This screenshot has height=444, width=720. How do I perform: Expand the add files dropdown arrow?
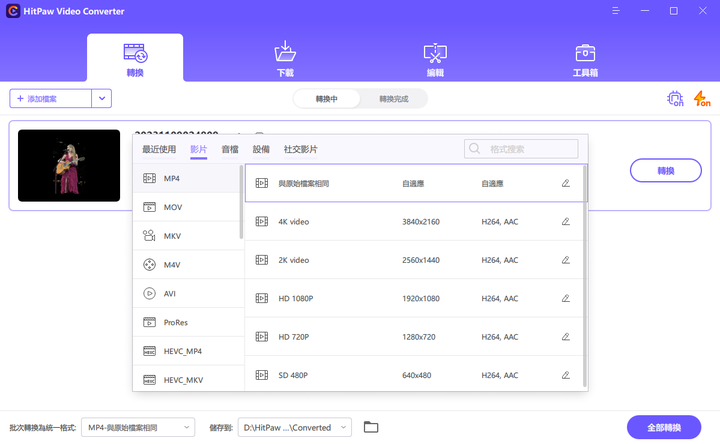coord(102,99)
